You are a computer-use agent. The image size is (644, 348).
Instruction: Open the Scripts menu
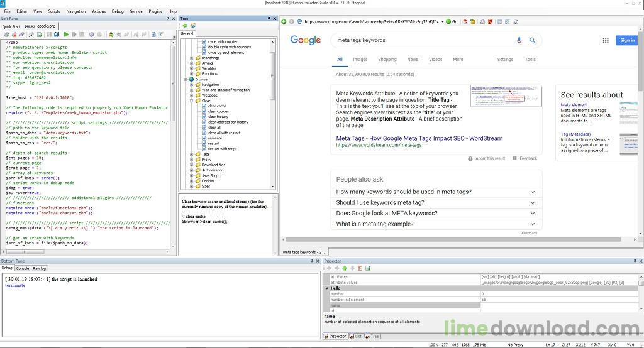pos(54,11)
